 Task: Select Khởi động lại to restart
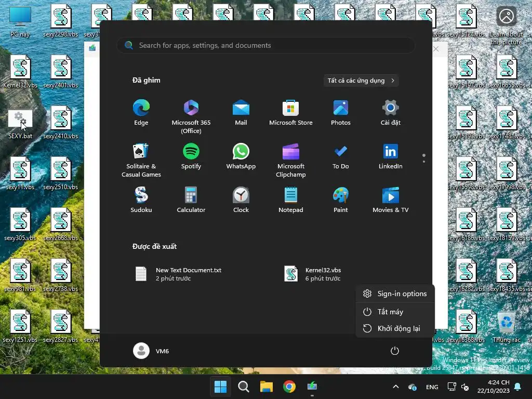click(395, 328)
